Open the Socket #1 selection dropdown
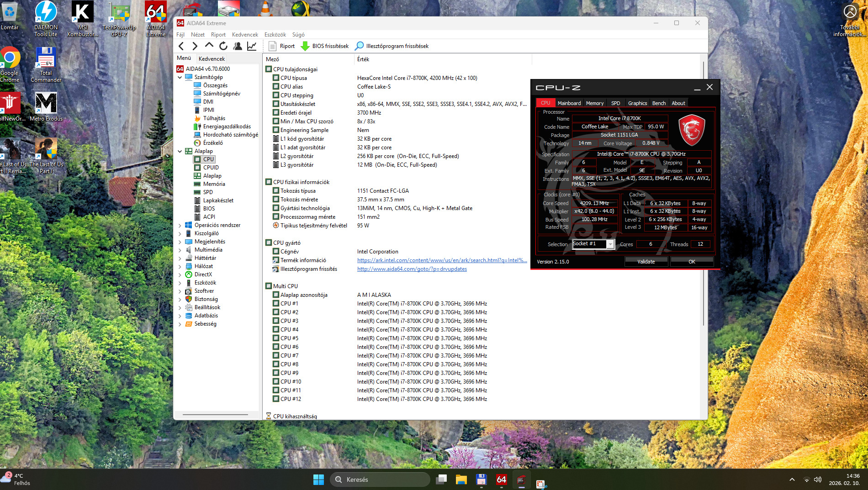The width and height of the screenshot is (868, 490). pyautogui.click(x=593, y=244)
